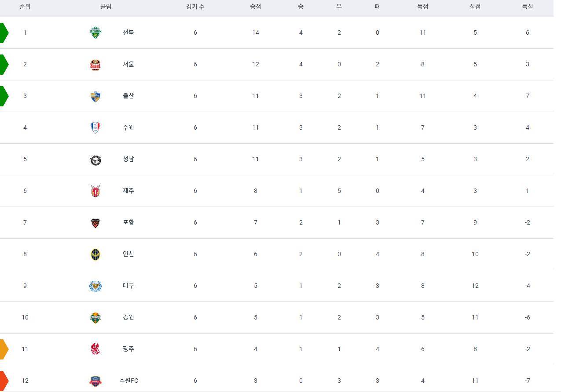Click the 제주 club logo
This screenshot has width=561, height=392.
[x=95, y=191]
